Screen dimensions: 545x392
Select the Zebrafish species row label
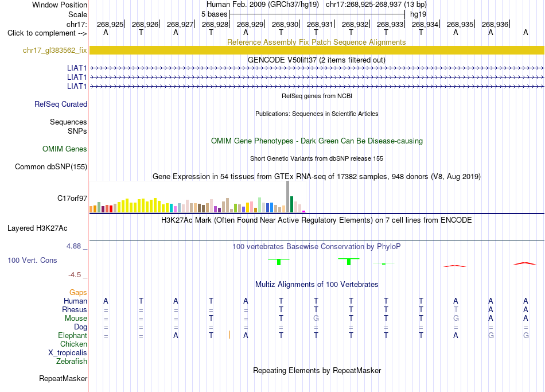click(72, 361)
